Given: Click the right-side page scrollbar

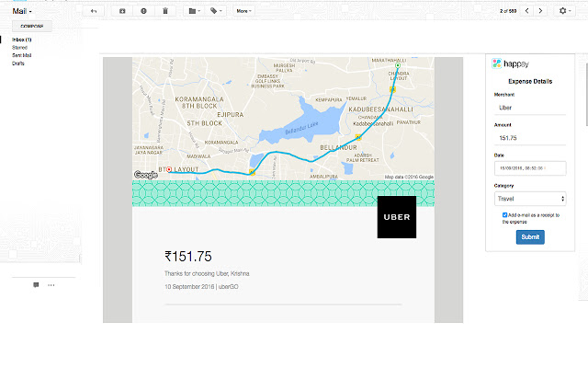Looking at the screenshot, I should tap(586, 96).
